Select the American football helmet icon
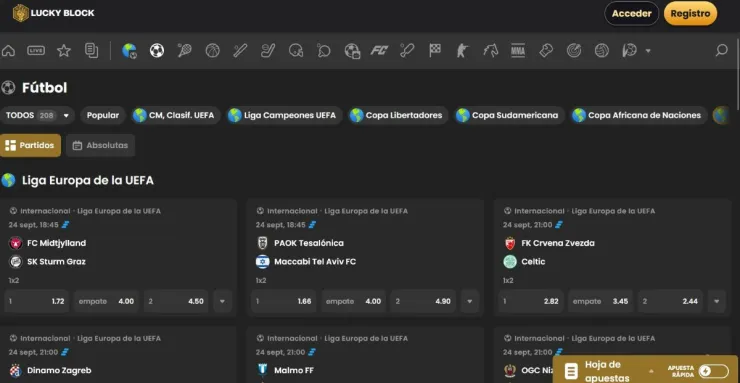This screenshot has height=383, width=740. [296, 50]
